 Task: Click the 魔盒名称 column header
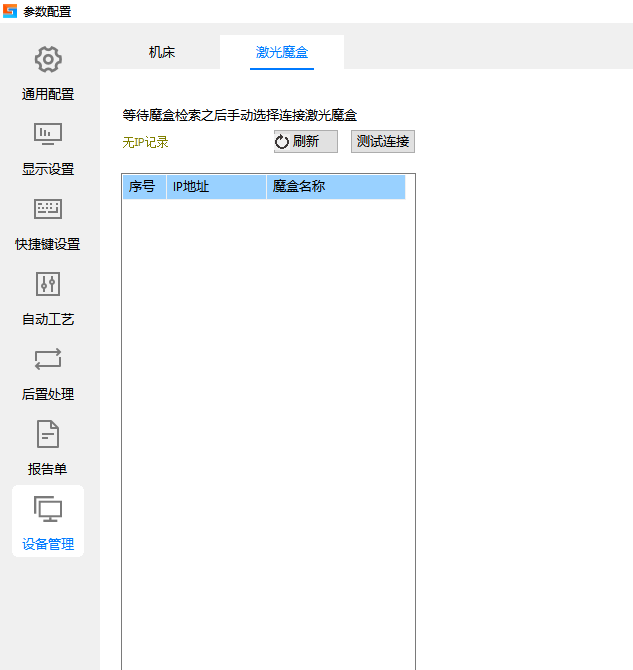coord(336,187)
